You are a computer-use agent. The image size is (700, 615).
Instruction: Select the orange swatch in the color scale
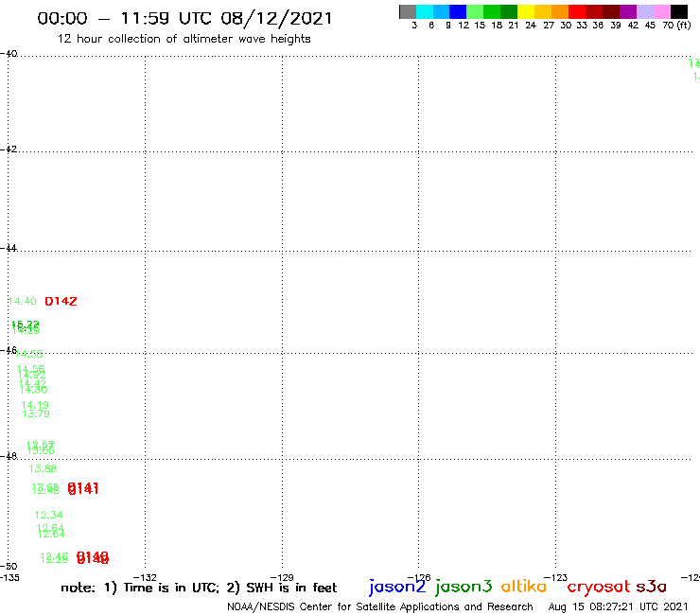tap(560, 11)
